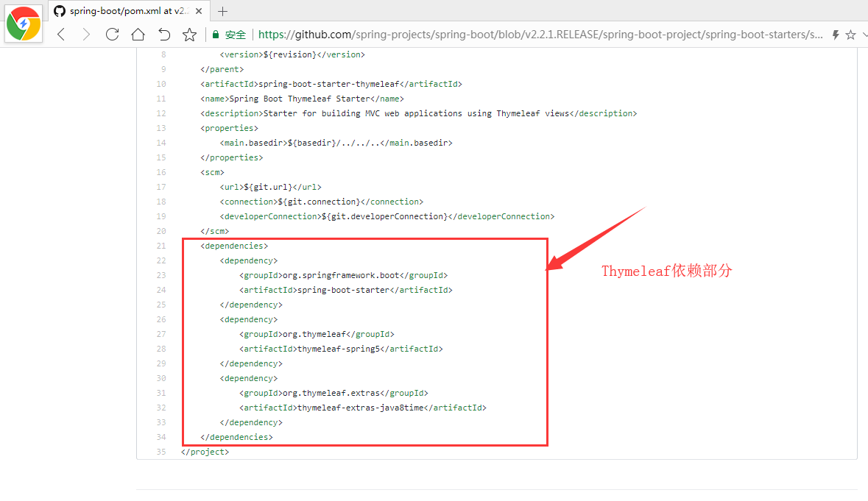
Task: Click line number 16
Action: pos(161,172)
